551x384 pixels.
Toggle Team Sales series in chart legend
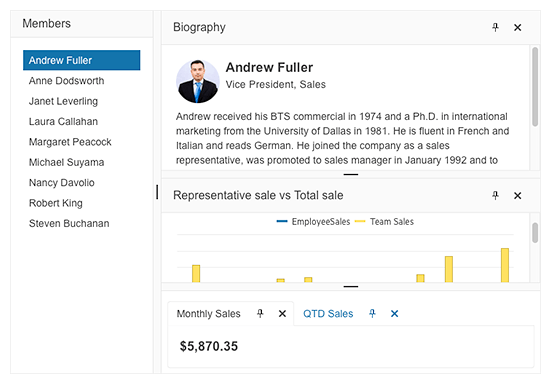[x=384, y=222]
